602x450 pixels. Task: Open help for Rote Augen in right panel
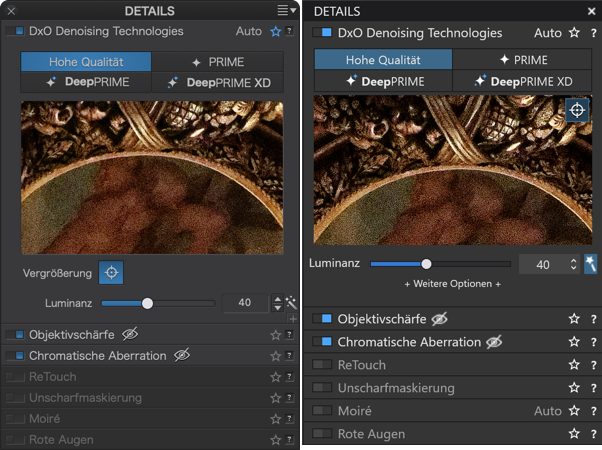click(594, 434)
